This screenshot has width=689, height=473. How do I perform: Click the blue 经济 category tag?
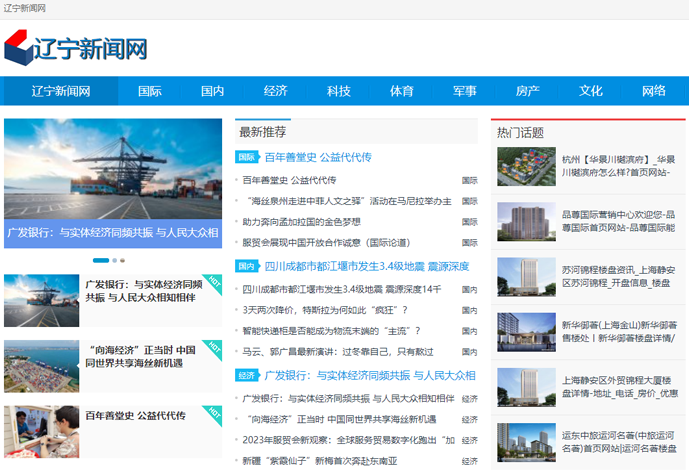coord(247,375)
